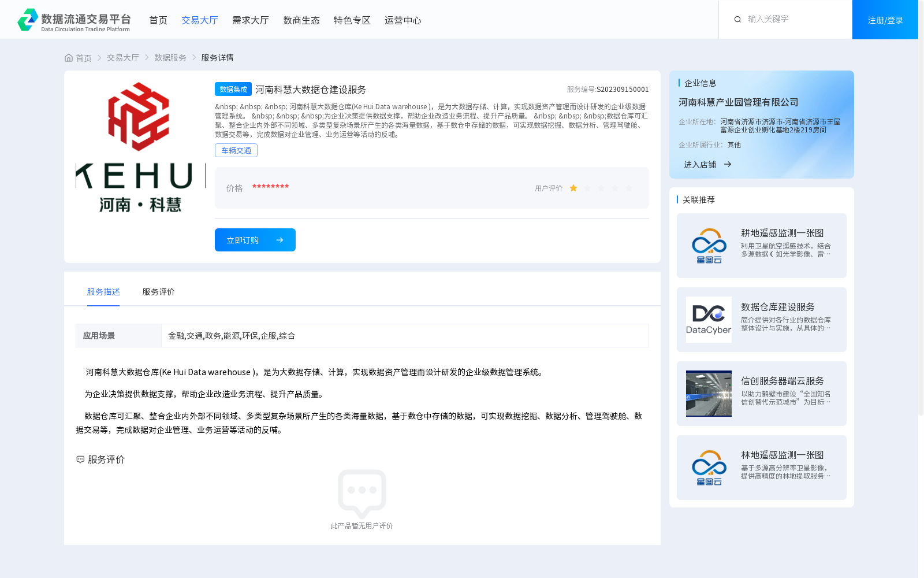This screenshot has height=578, width=924.
Task: Open the 数据仓库建设服务 recommendation title
Action: (x=778, y=307)
